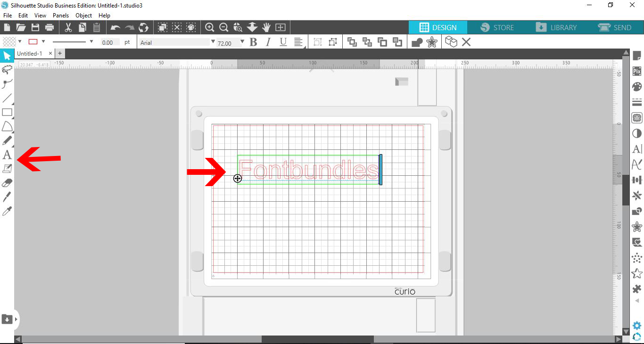The image size is (644, 344).
Task: Open the Edit menu
Action: (x=23, y=16)
